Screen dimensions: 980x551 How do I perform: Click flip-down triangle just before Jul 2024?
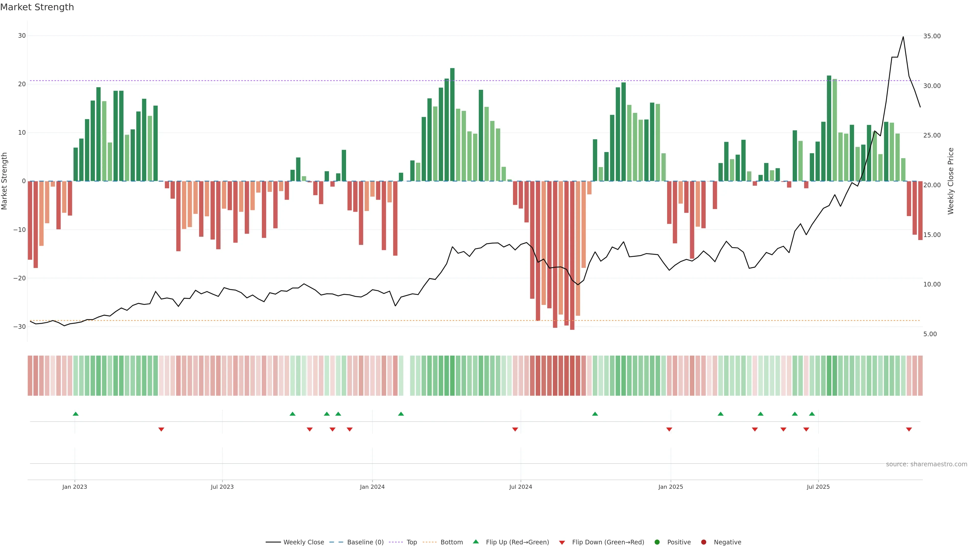click(x=515, y=429)
